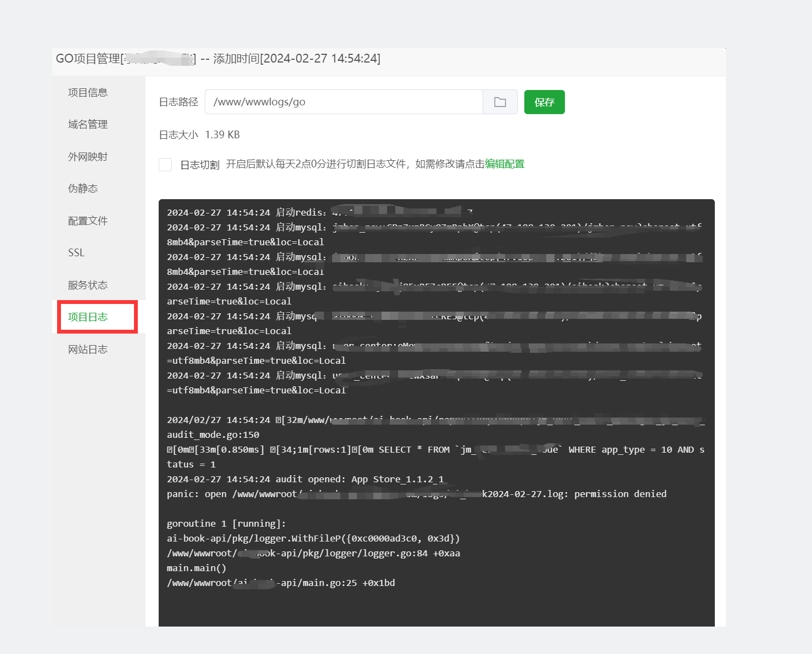812x654 pixels.
Task: Click the main.go:25 stack trace line
Action: [x=281, y=583]
